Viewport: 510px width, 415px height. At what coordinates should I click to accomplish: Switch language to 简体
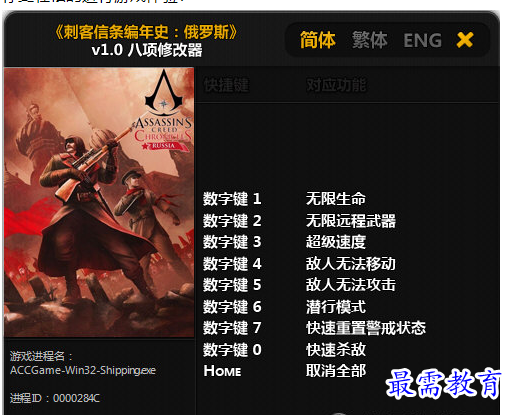[318, 40]
